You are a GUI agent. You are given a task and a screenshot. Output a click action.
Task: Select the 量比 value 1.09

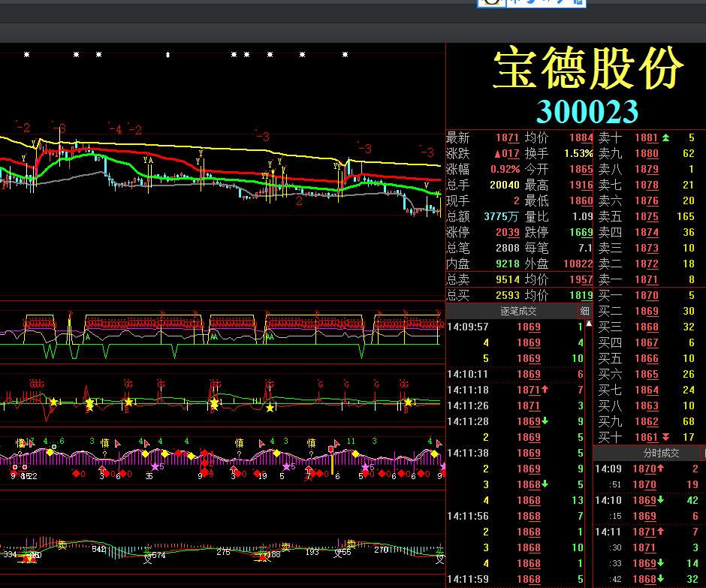583,216
